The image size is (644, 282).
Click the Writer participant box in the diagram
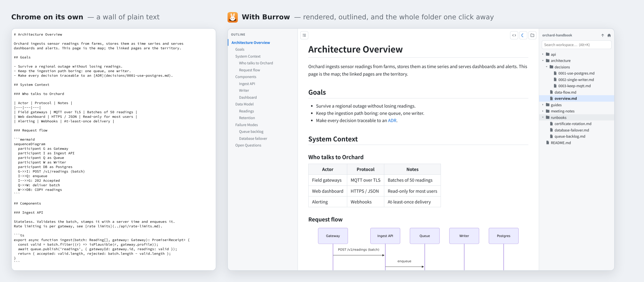[x=464, y=236]
